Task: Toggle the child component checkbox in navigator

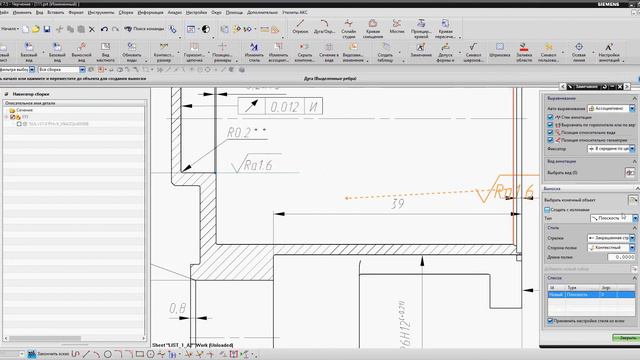Action: pyautogui.click(x=19, y=124)
